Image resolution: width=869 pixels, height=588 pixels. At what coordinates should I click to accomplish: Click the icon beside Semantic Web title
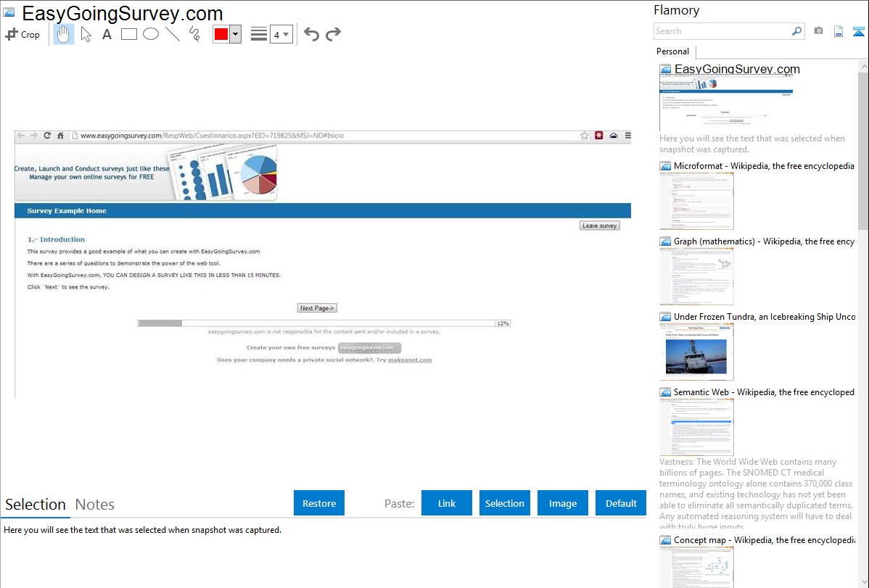[665, 392]
